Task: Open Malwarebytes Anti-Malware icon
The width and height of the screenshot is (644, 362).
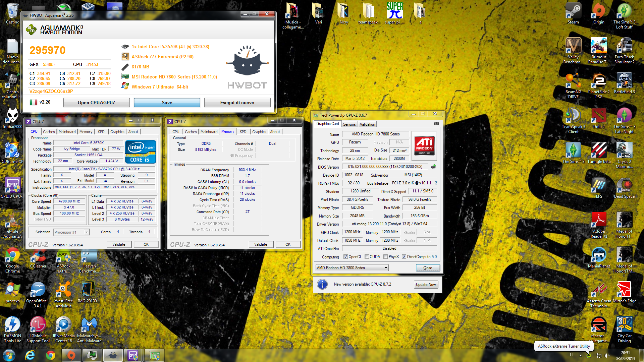Action: pyautogui.click(x=89, y=329)
